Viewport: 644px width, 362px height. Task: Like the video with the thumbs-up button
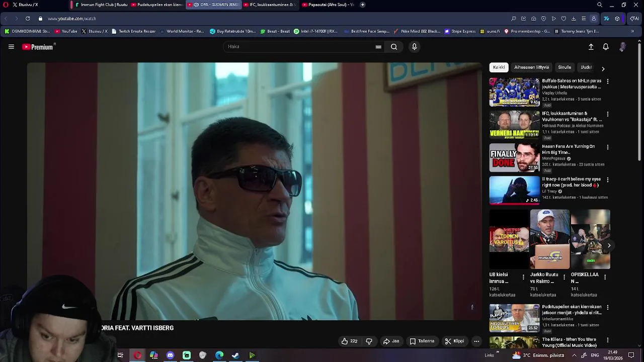[x=349, y=341]
